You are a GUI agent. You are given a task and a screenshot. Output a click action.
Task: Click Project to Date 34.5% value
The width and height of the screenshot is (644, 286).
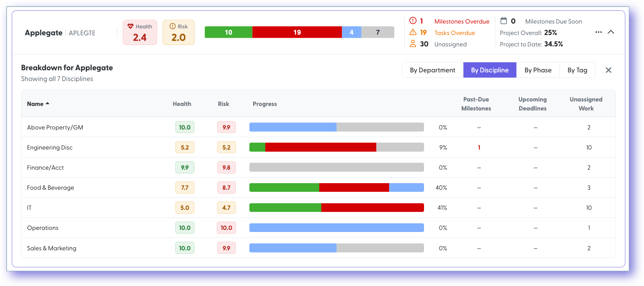point(553,44)
